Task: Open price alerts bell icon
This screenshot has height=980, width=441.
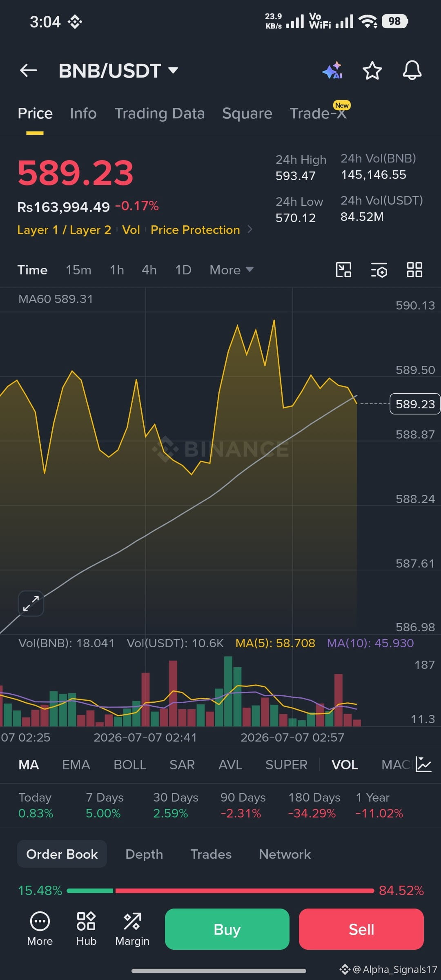Action: pyautogui.click(x=412, y=70)
